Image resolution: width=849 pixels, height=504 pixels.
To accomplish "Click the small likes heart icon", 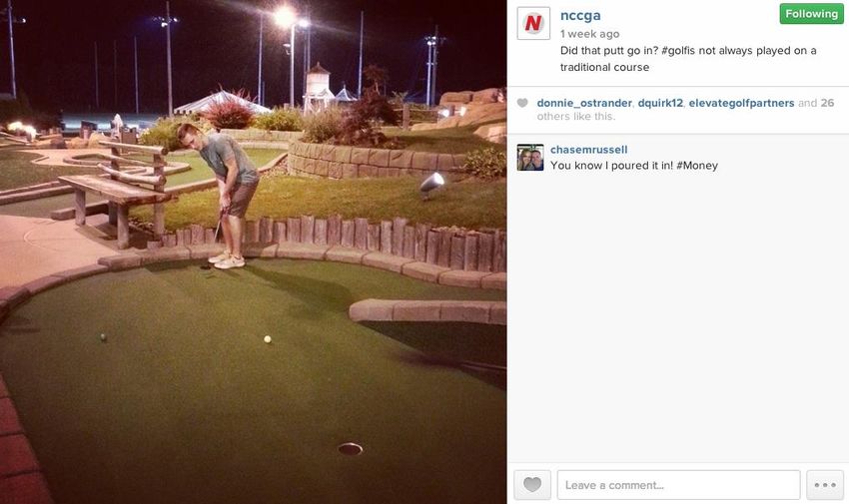I will (x=522, y=103).
